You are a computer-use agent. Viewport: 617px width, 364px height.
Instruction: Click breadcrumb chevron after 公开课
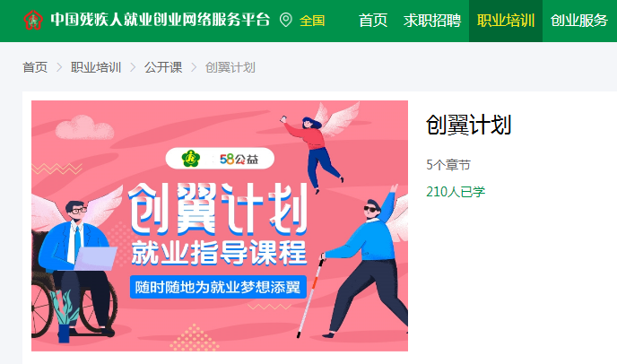click(194, 67)
